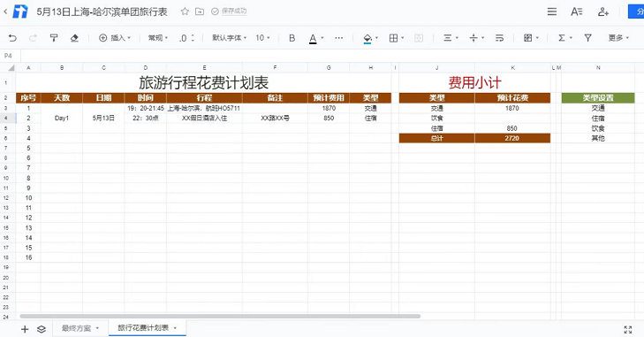Open the Tencent Docs logo icon
Image resolution: width=644 pixels, height=337 pixels.
pos(19,11)
